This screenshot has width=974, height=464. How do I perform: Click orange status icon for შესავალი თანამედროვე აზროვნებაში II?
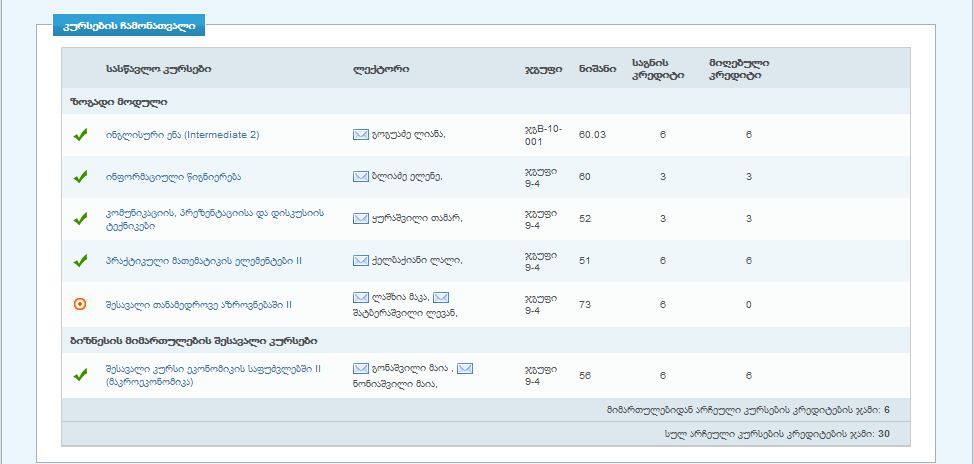(81, 304)
